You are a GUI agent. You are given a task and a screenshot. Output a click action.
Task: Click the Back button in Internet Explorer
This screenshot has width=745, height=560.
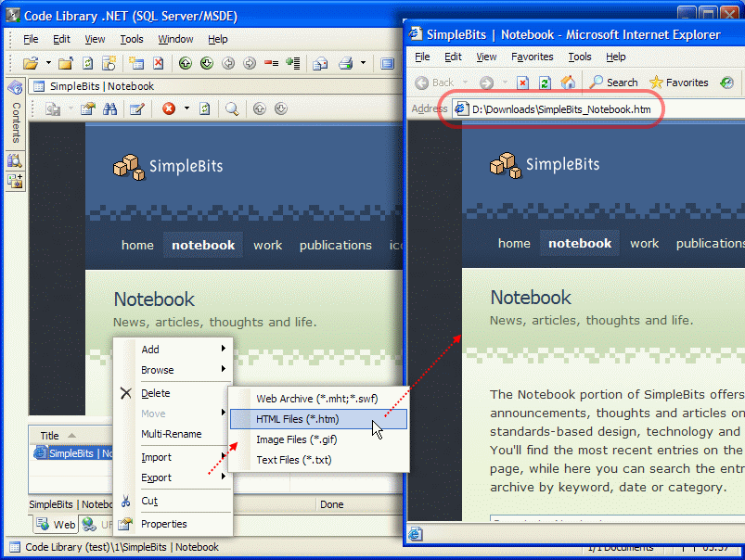[434, 83]
